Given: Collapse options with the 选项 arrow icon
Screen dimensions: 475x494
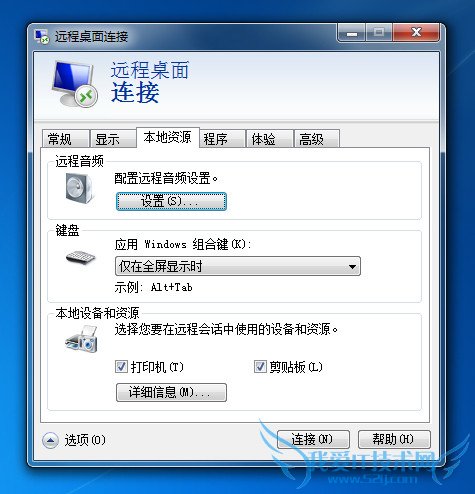Looking at the screenshot, I should (x=50, y=440).
